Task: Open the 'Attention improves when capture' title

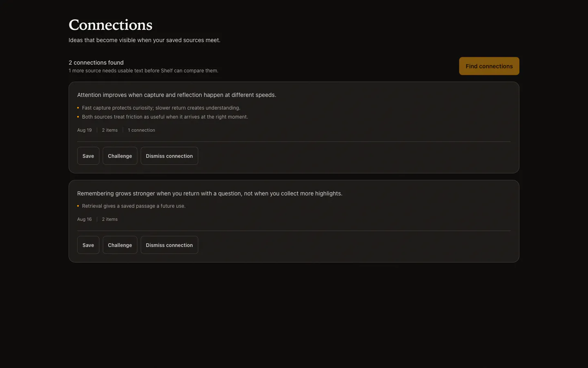Action: tap(176, 95)
